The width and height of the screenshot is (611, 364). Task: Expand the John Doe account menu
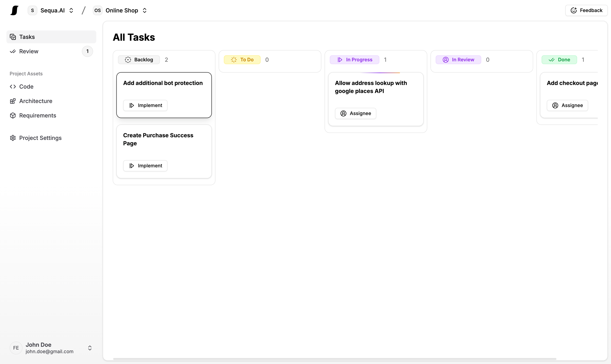click(x=90, y=348)
